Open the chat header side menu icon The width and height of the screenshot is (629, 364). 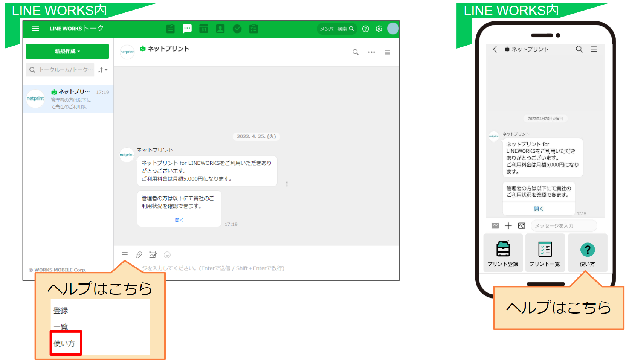pyautogui.click(x=388, y=52)
